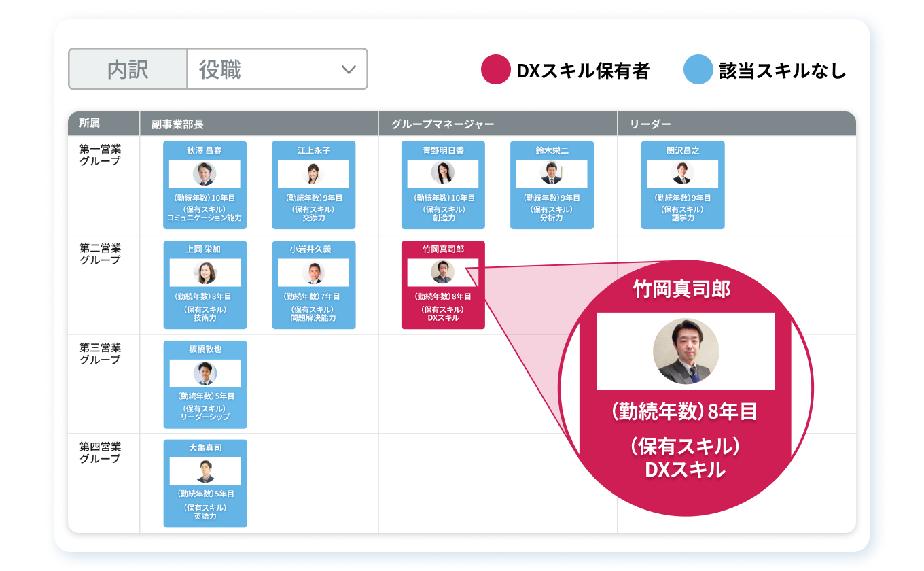
Task: Open the small red 竹岡真司郎 card
Action: [443, 285]
